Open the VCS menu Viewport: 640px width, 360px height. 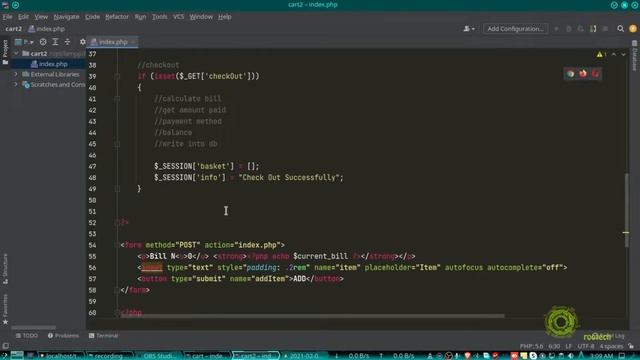coord(178,17)
